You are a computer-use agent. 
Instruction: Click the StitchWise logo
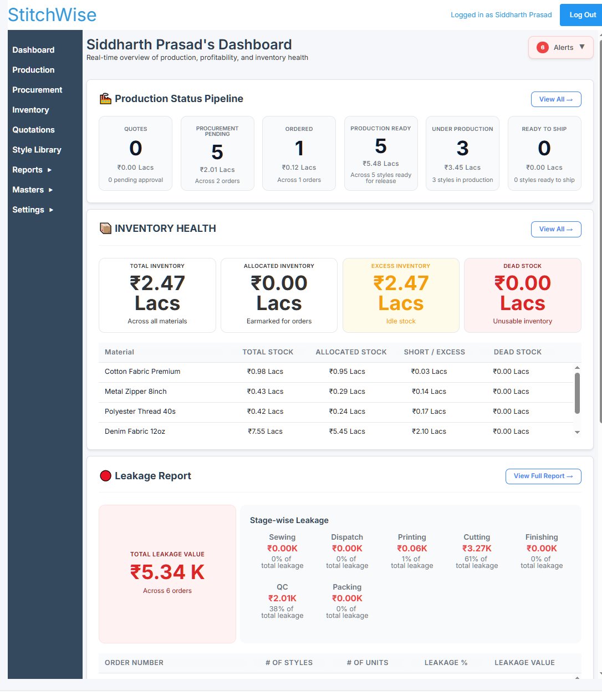coord(52,15)
